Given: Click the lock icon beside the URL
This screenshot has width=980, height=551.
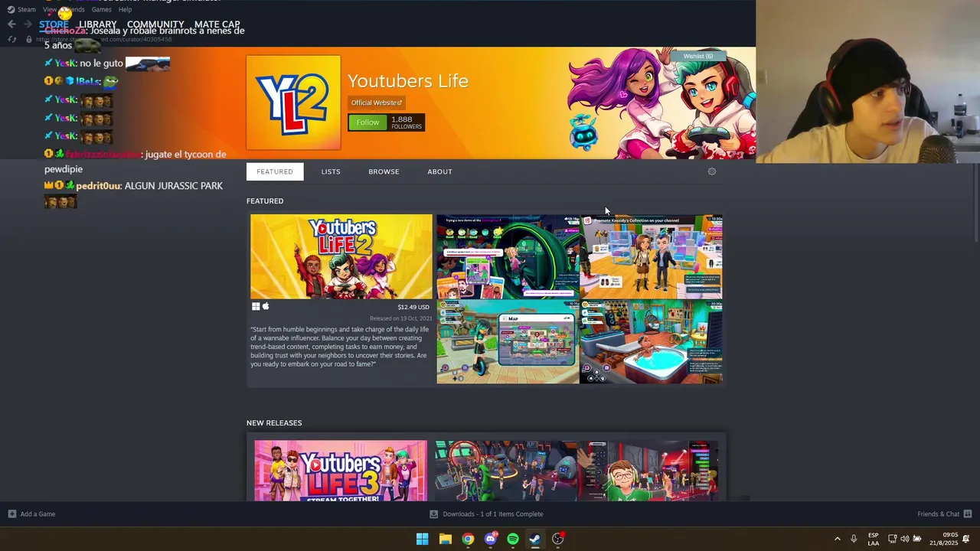Looking at the screenshot, I should click(29, 39).
